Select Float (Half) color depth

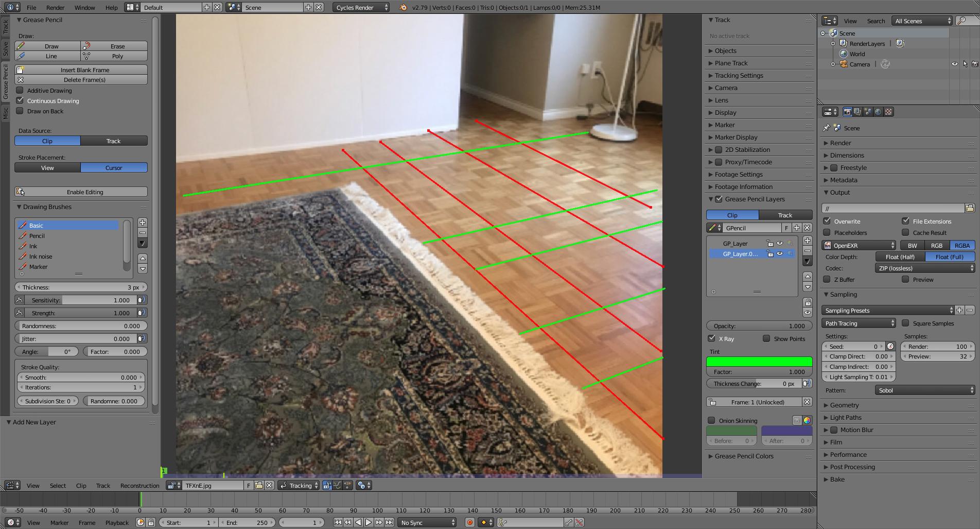[x=900, y=257]
